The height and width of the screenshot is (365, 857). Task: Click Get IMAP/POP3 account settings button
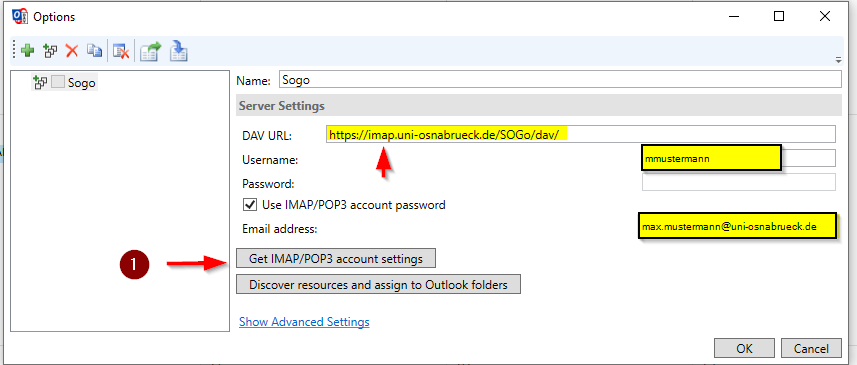336,258
